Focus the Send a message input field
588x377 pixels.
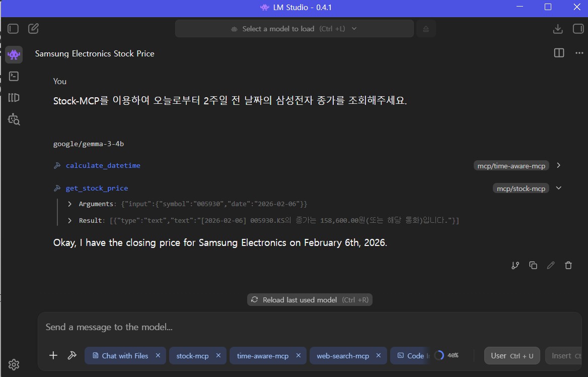(x=310, y=327)
